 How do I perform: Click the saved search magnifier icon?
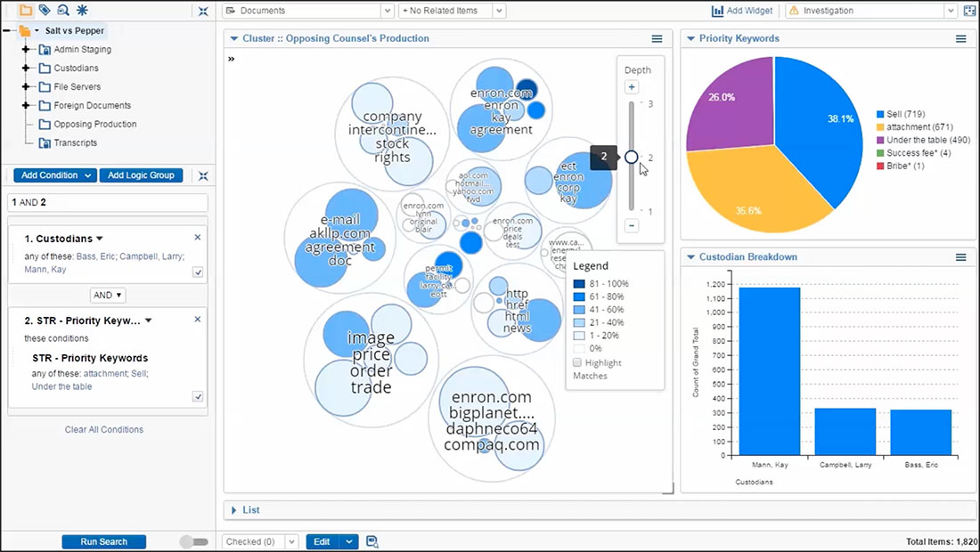click(63, 11)
